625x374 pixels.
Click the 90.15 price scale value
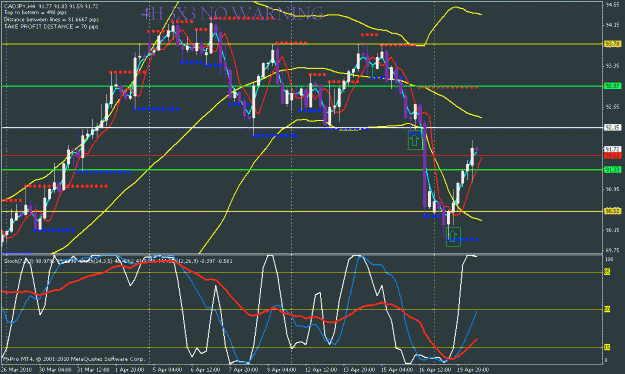point(612,230)
